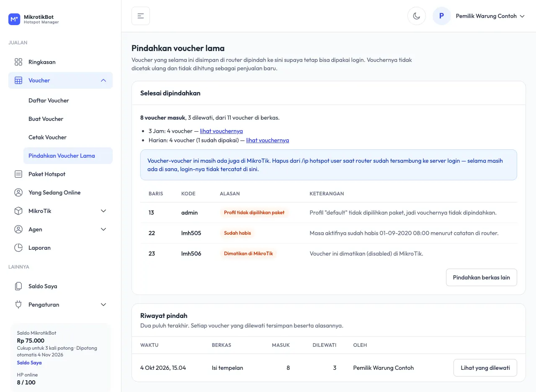This screenshot has width=536, height=392.
Task: Click the Pindahkan berkas lain button
Action: click(x=481, y=277)
